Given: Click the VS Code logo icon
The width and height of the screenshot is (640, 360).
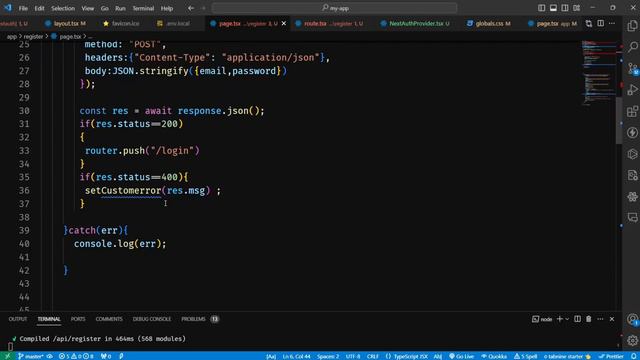Looking at the screenshot, I should click(8, 8).
